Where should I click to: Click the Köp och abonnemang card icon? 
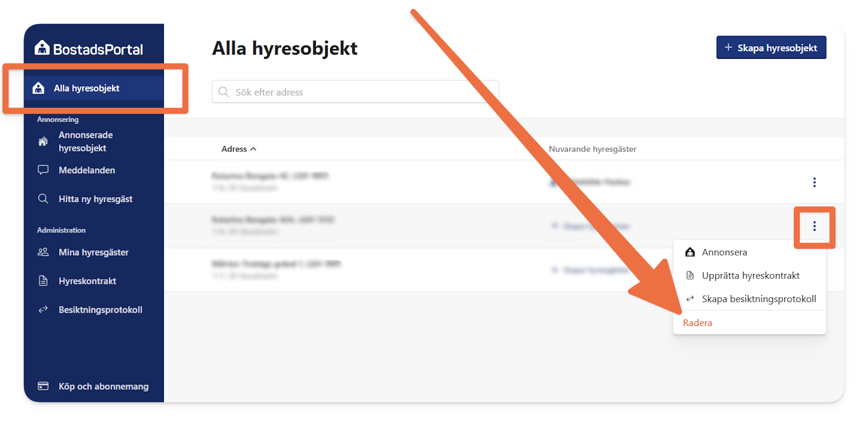[43, 385]
